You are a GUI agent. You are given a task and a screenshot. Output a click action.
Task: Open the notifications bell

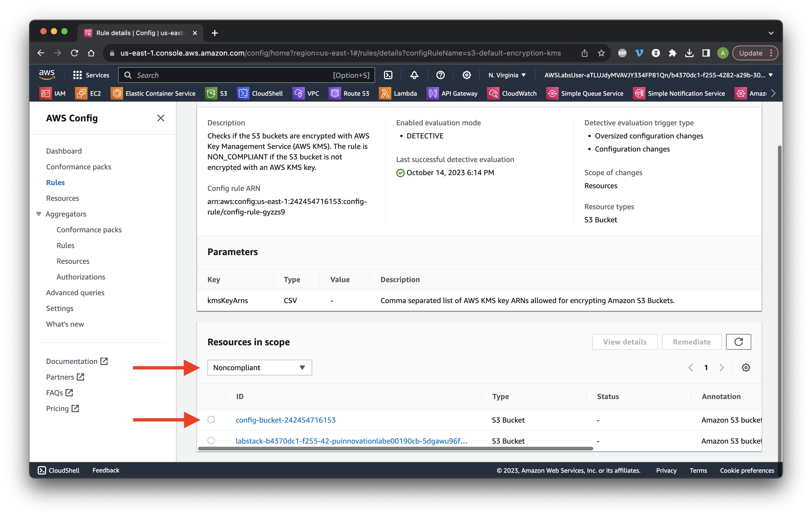[x=414, y=75]
